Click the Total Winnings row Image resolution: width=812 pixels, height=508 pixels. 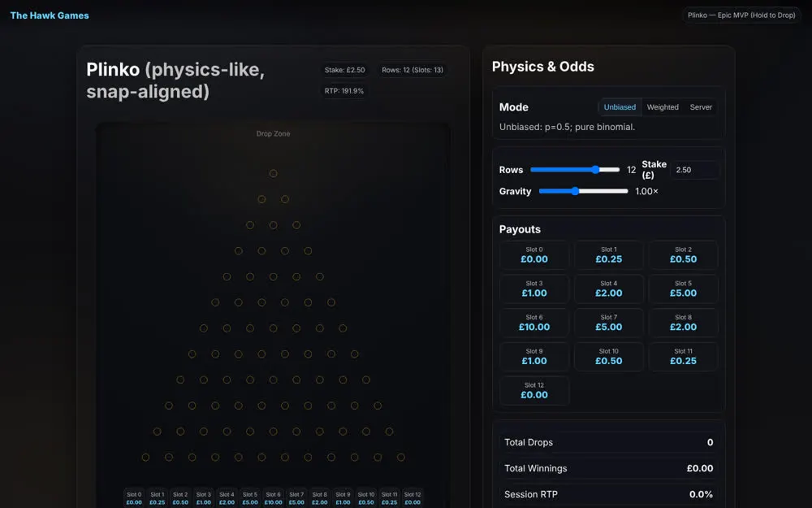(608, 468)
